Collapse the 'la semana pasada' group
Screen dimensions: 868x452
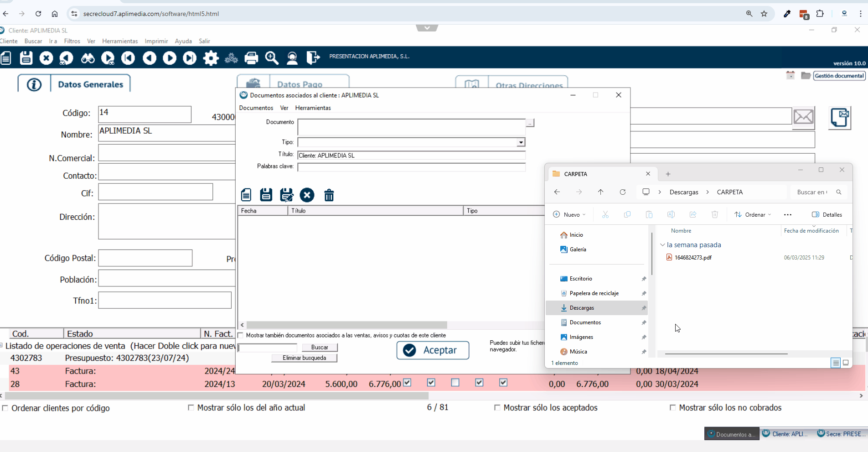662,245
